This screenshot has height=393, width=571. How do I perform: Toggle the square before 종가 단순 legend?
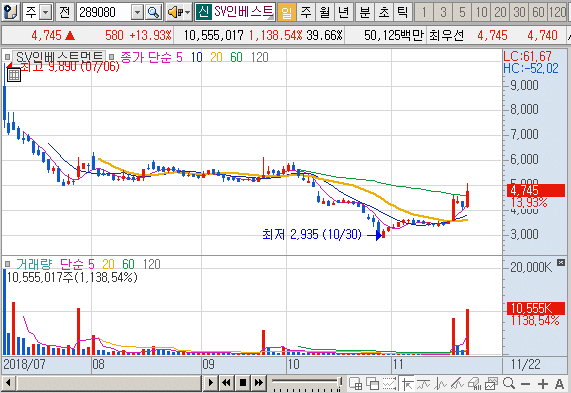[111, 57]
